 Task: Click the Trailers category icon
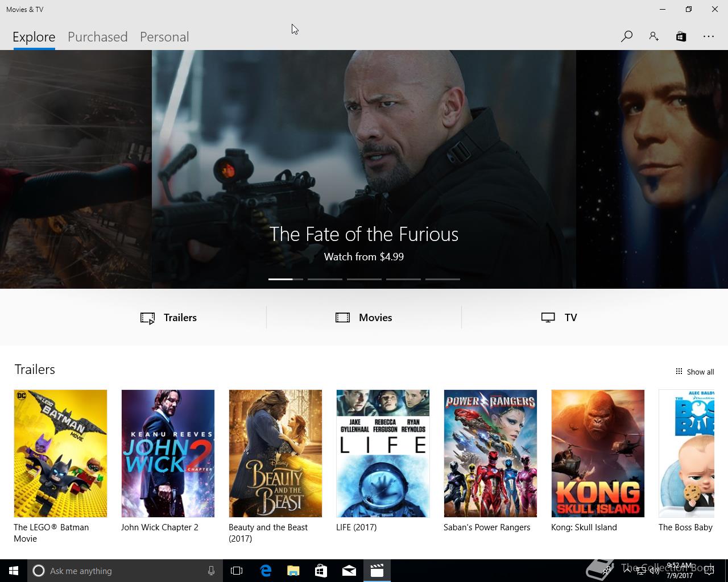147,318
